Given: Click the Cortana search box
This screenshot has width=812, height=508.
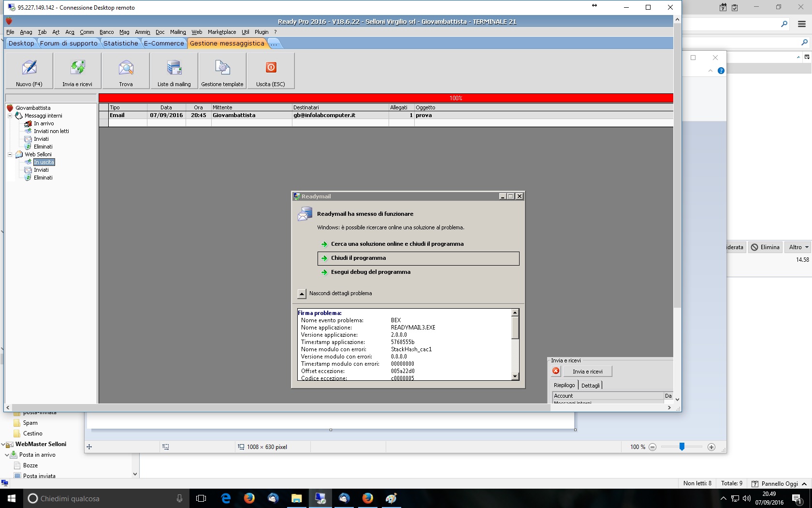Looking at the screenshot, I should tap(106, 498).
